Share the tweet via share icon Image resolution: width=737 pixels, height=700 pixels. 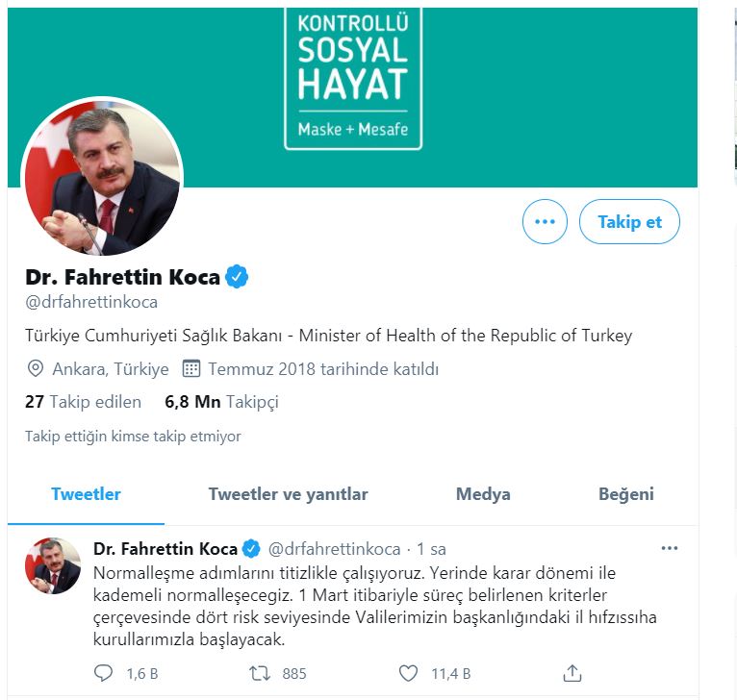(x=572, y=673)
